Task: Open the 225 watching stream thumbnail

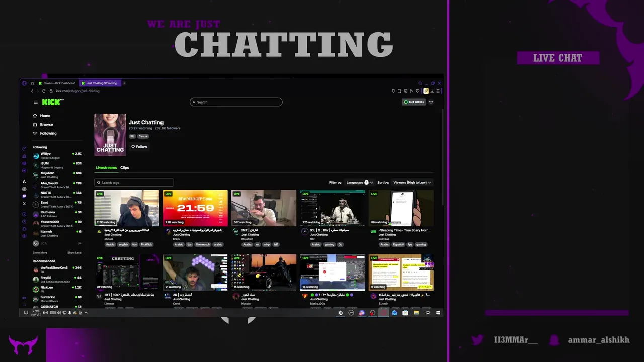Action: (x=333, y=208)
